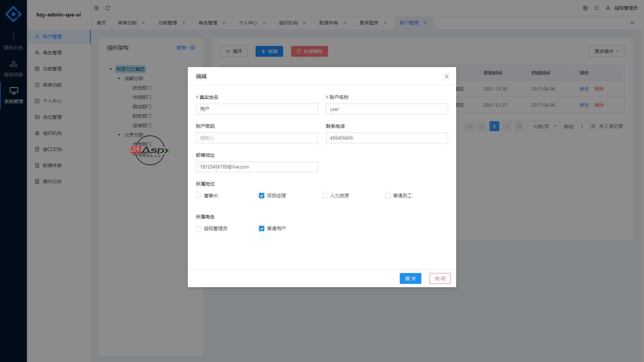Image resolution: width=644 pixels, height=362 pixels.
Task: Close the 更多图表 tab
Action: click(385, 23)
